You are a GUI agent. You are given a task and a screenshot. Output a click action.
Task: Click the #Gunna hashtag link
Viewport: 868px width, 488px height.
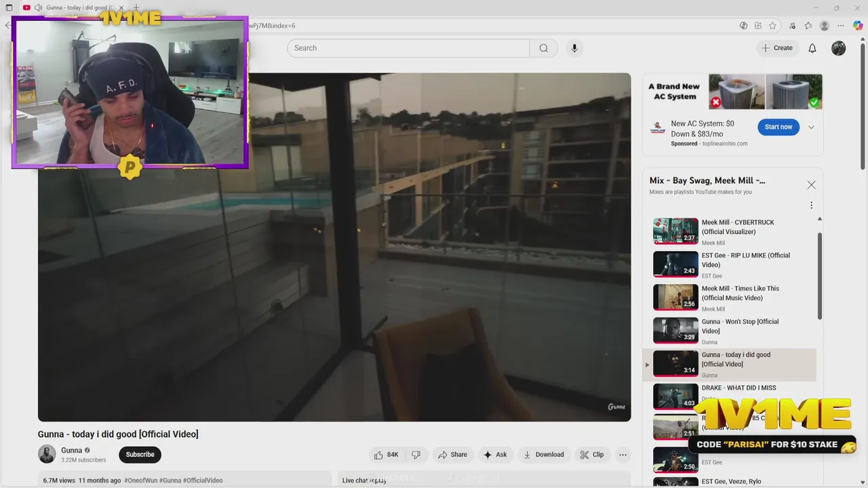[x=170, y=481]
